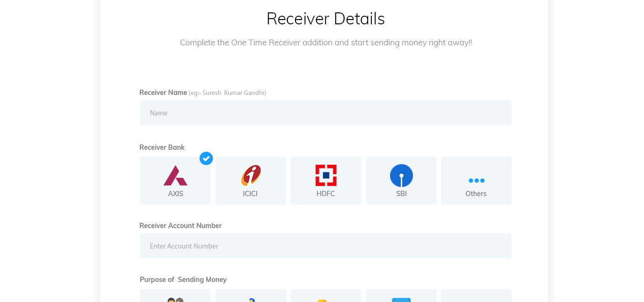644x302 pixels.
Task: Click the Receiver Details heading
Action: coord(326,19)
